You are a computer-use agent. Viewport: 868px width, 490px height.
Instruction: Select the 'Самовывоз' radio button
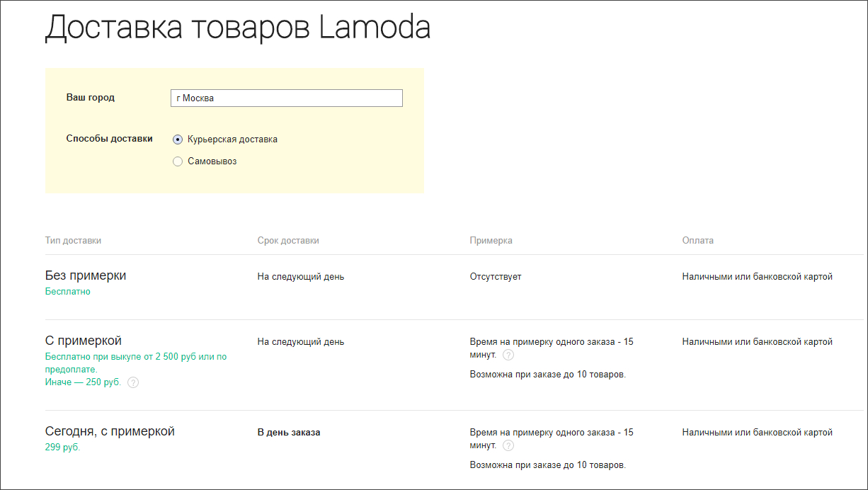(x=178, y=161)
